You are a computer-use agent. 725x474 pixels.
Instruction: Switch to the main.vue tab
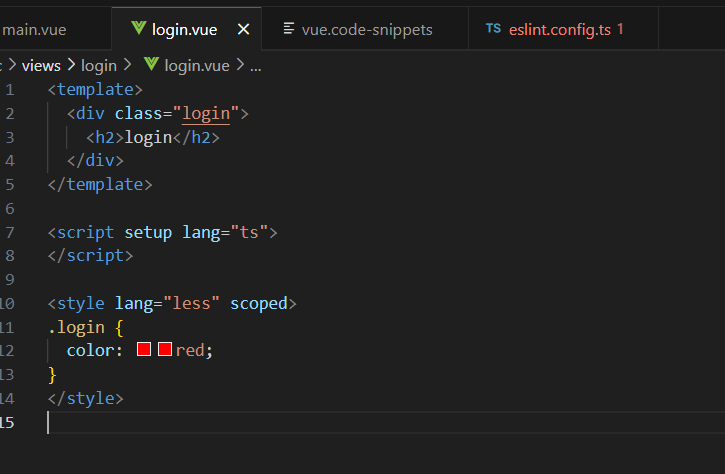34,30
